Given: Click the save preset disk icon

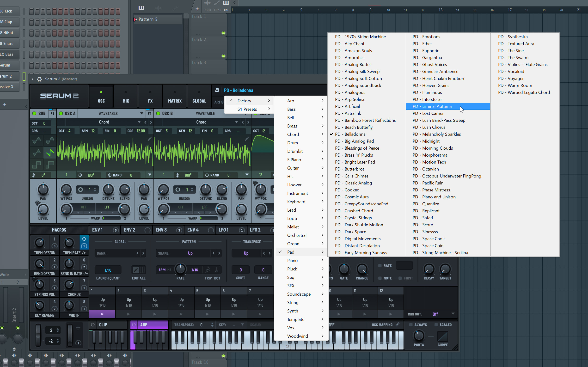Looking at the screenshot, I should pos(216,90).
